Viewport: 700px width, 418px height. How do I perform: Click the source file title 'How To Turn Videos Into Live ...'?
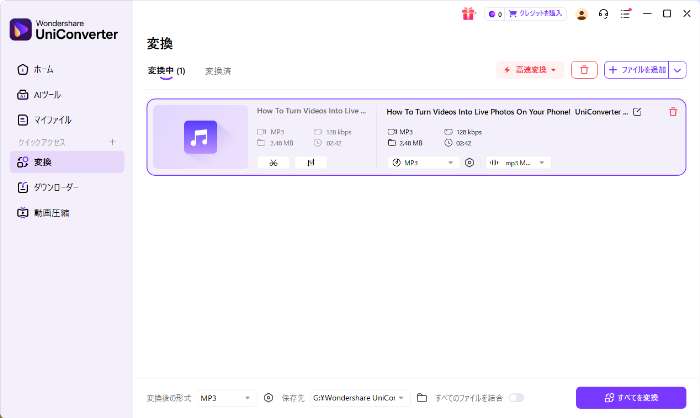point(311,111)
